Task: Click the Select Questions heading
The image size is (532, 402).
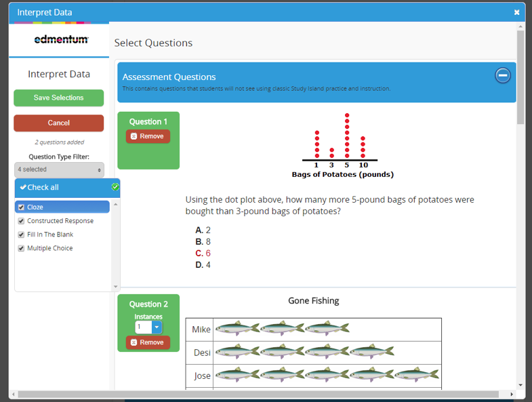Action: (153, 43)
